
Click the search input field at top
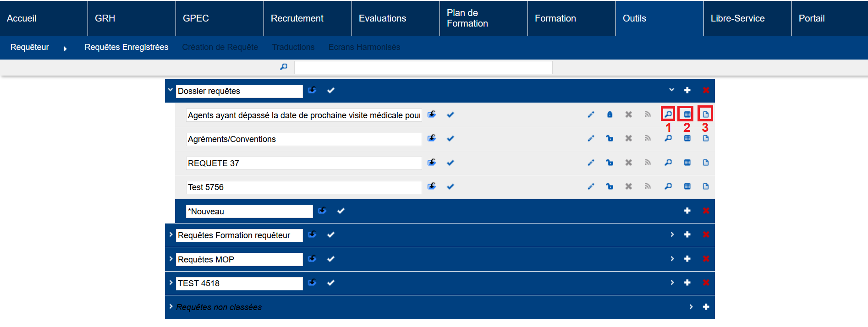coord(423,68)
